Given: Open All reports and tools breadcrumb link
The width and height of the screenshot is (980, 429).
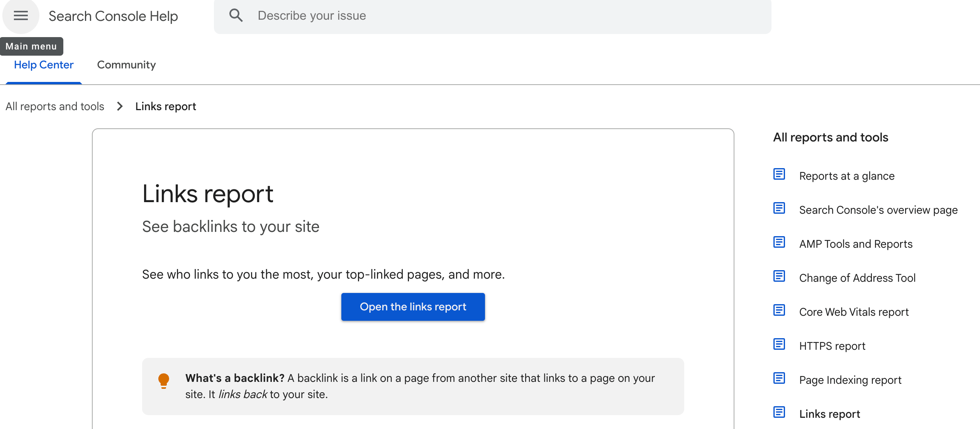Looking at the screenshot, I should click(55, 106).
